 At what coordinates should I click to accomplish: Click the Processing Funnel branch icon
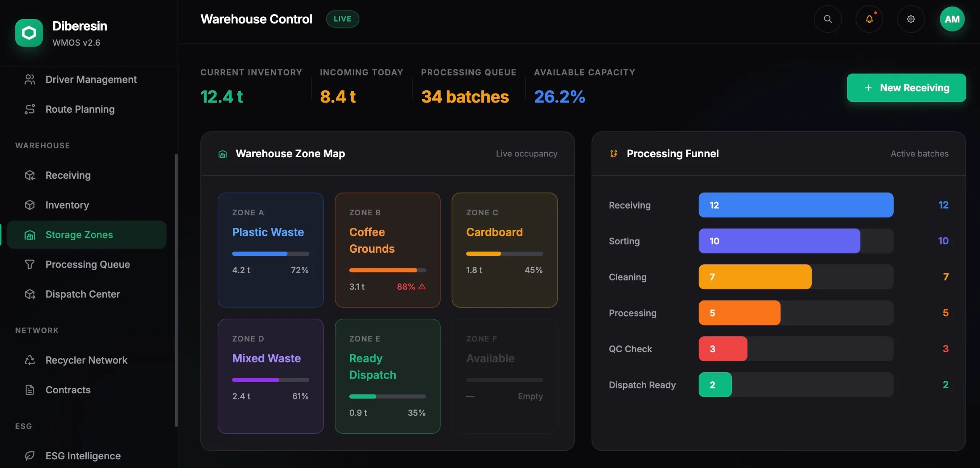coord(613,154)
